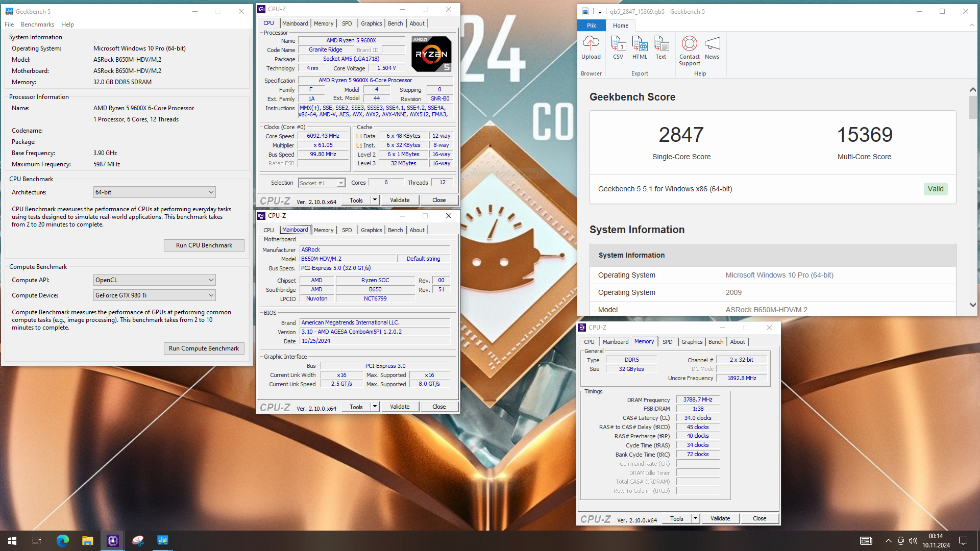This screenshot has height=551, width=980.
Task: Open File Explorer from taskbar
Action: tap(87, 540)
